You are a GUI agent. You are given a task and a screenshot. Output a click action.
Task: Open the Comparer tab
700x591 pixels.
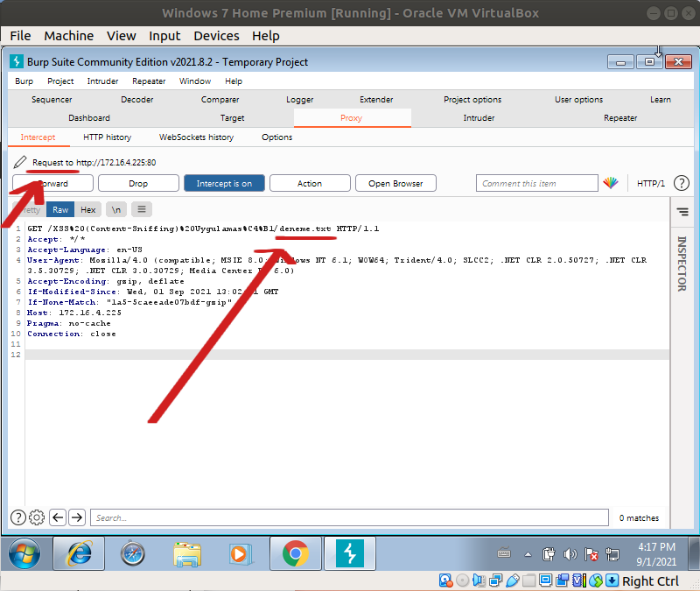(220, 99)
